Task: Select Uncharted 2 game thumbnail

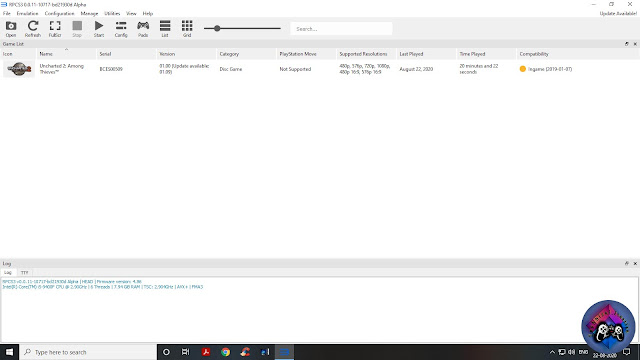Action: (x=19, y=69)
